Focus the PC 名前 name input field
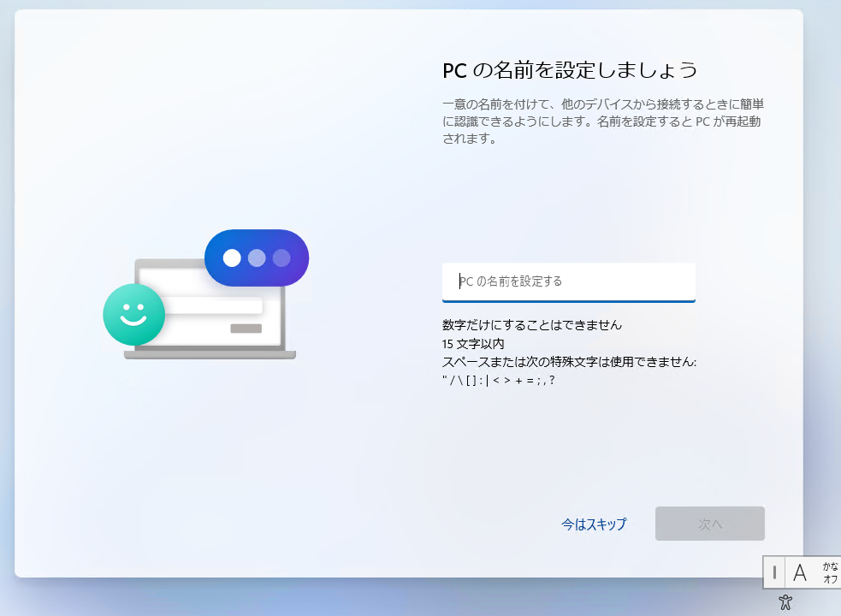841x616 pixels. click(568, 282)
